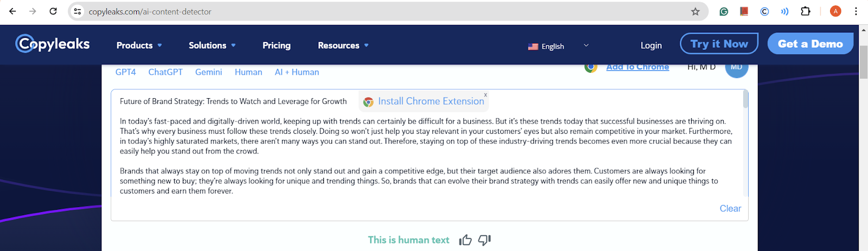The width and height of the screenshot is (868, 251).
Task: Open the red book extension icon
Action: [744, 11]
